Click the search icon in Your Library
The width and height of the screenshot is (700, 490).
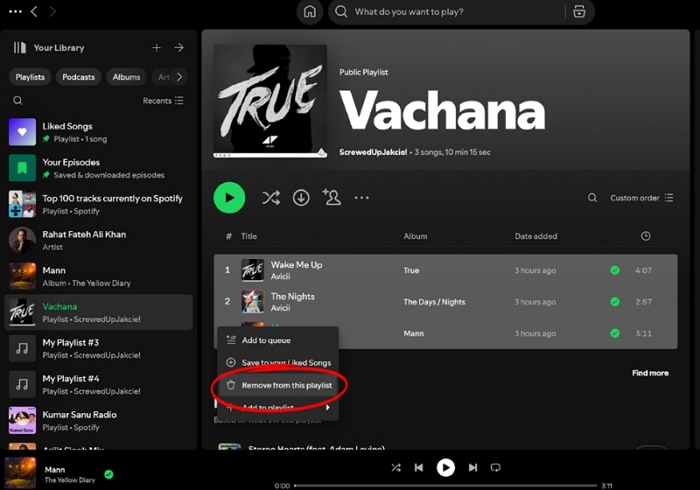(x=18, y=101)
